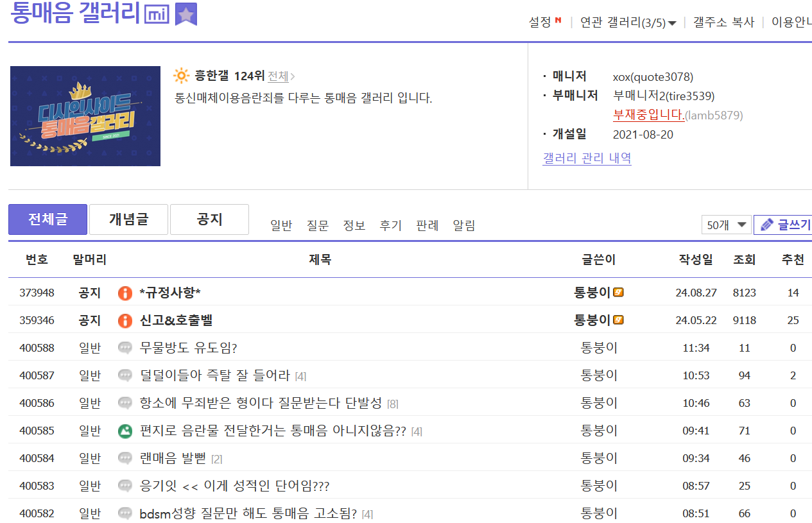The height and width of the screenshot is (523, 812).
Task: Click fixed-nick badge next to 통붕이 in 신고&호출벨 row
Action: pos(619,320)
